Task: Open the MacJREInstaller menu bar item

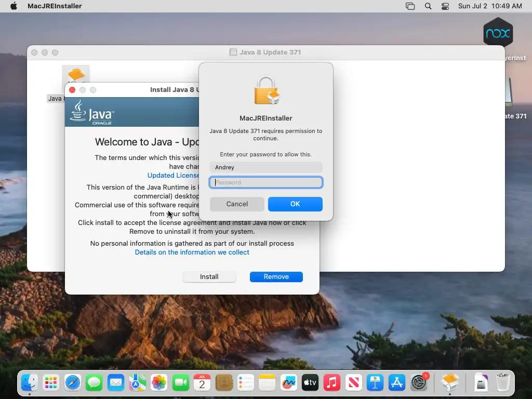Action: pos(55,6)
